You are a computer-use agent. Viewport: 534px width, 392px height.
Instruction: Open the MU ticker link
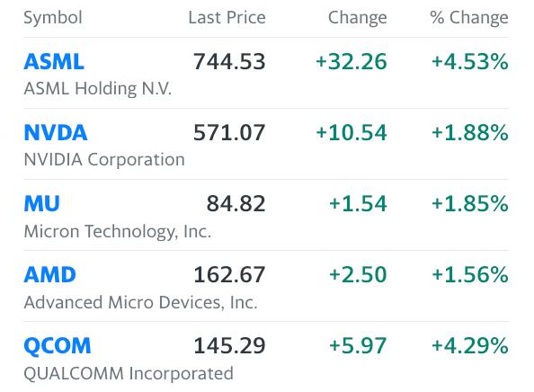[x=41, y=204]
